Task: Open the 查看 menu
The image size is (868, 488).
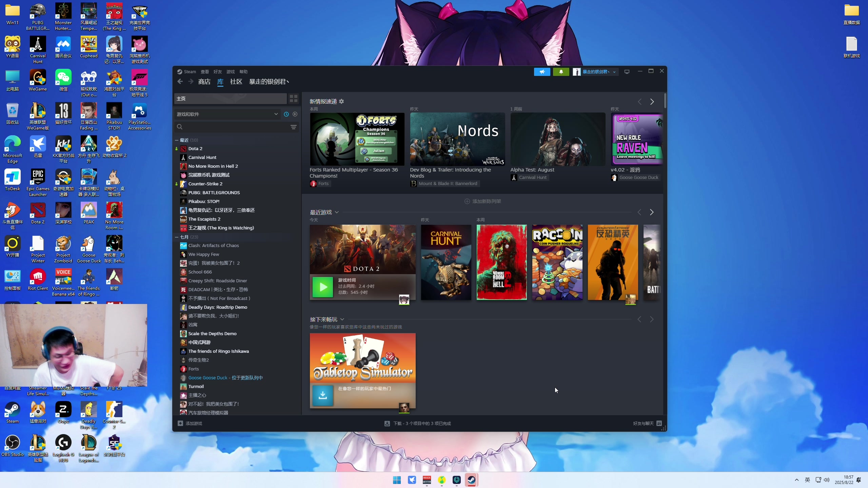Action: (x=205, y=72)
